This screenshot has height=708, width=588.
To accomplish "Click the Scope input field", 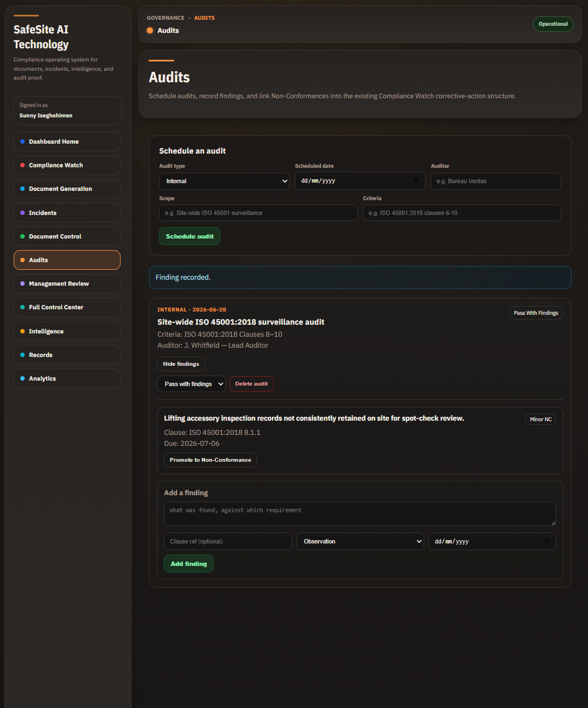I will point(258,213).
